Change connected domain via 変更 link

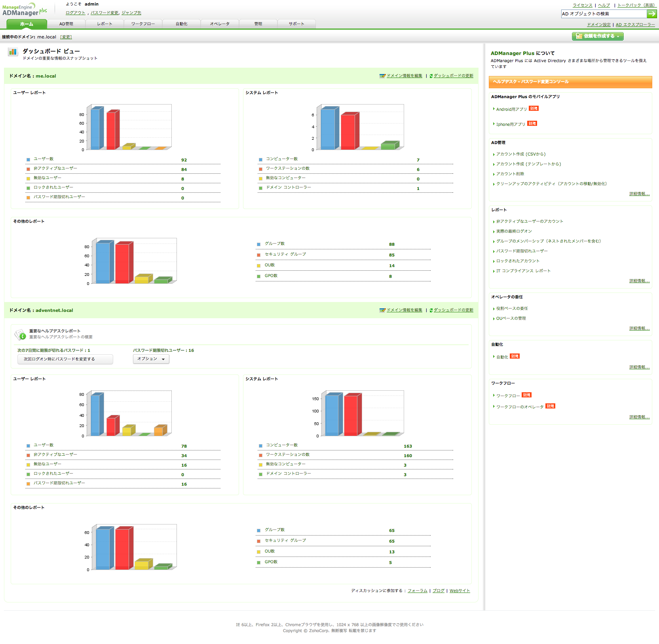click(66, 37)
